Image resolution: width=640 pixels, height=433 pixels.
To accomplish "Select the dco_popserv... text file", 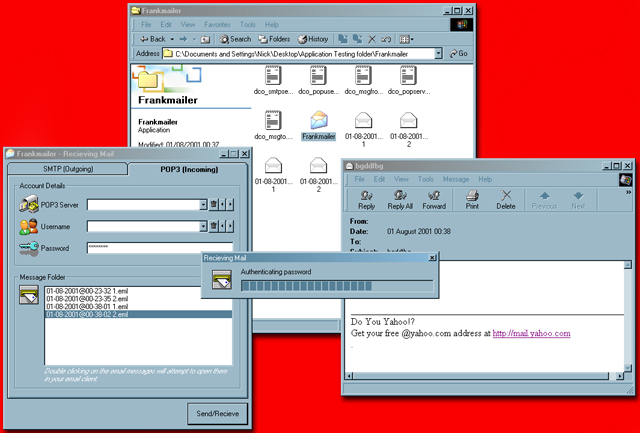I will (x=409, y=80).
